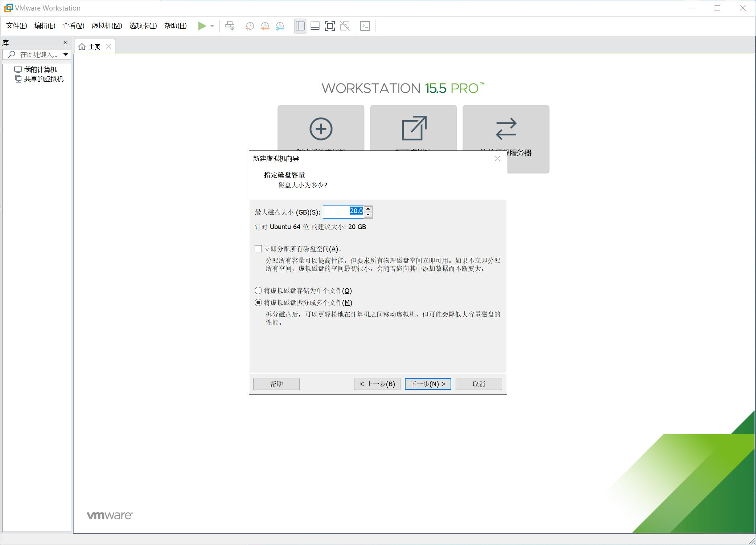
Task: Click the magnifier icon in library search
Action: pos(12,54)
